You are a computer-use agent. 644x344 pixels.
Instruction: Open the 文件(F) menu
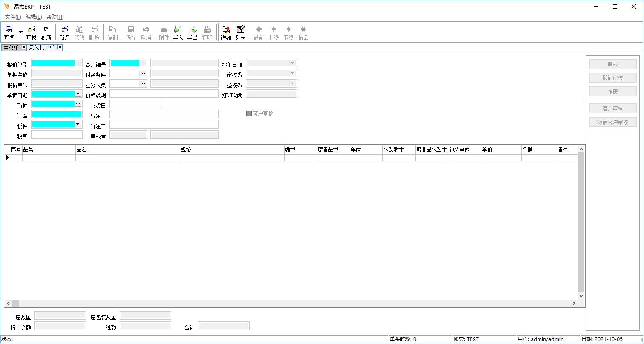click(13, 17)
